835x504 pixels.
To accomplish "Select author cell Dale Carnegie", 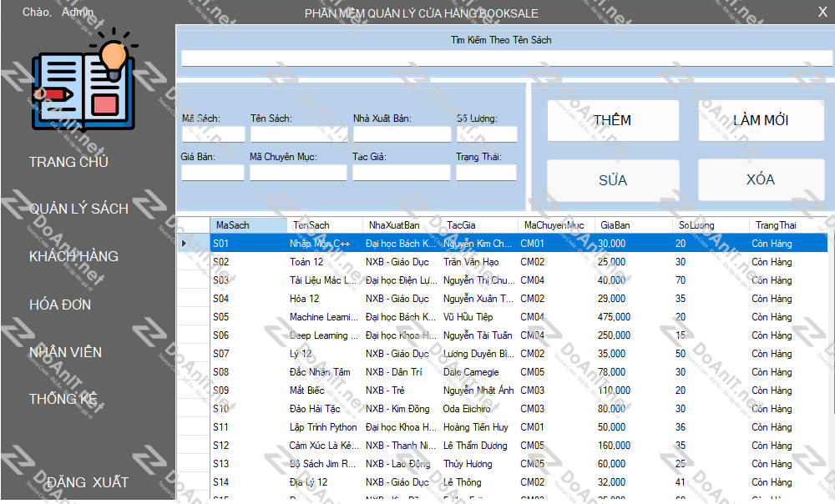I will point(478,372).
